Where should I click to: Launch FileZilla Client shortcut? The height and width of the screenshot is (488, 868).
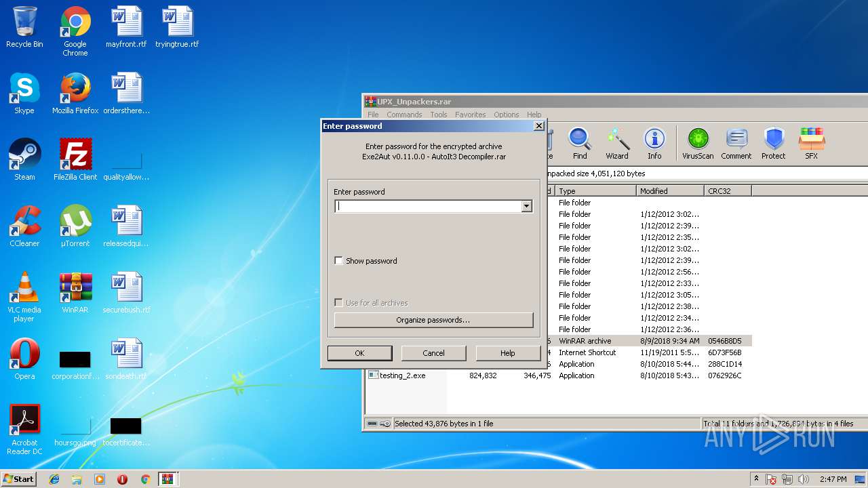(x=75, y=160)
